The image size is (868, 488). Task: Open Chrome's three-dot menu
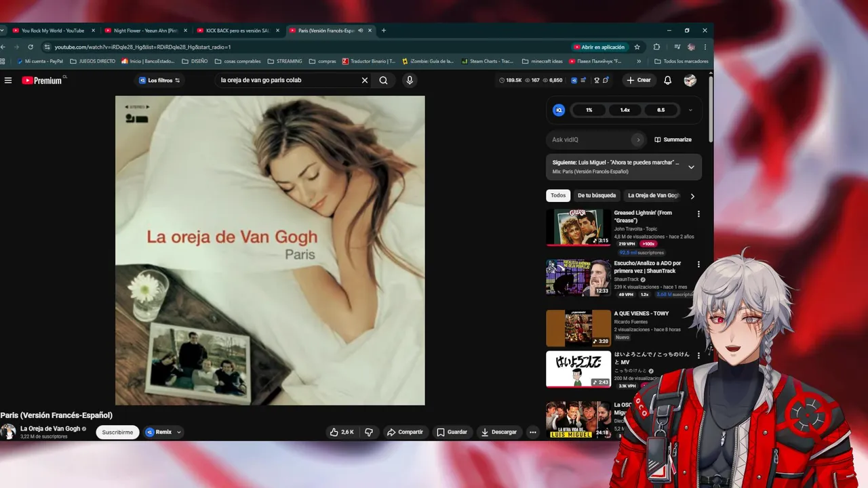point(705,47)
